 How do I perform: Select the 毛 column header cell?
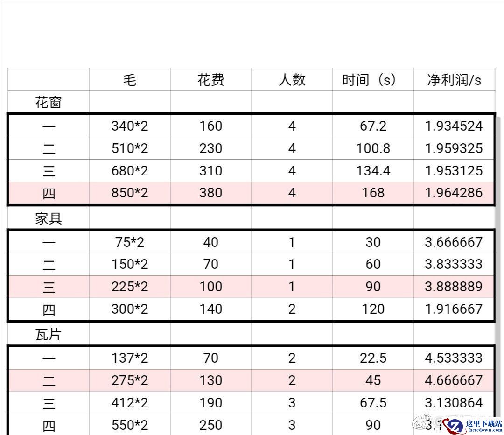tap(130, 80)
